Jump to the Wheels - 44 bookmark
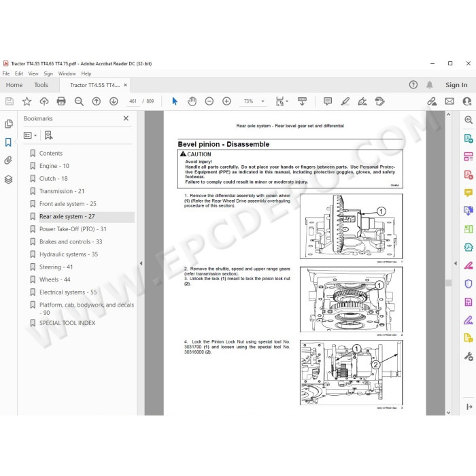This screenshot has width=476, height=476. (54, 279)
